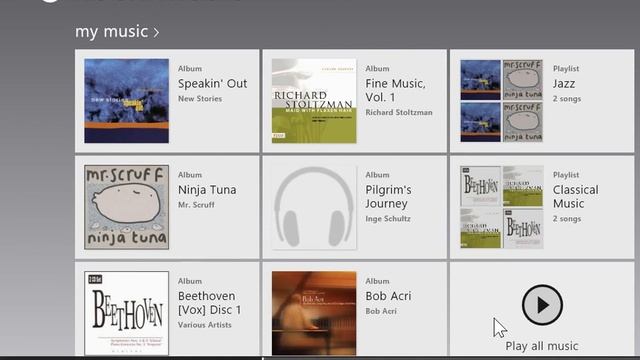
Task: Select the Beethoven [Vox] Disc 1 title
Action: (x=209, y=303)
